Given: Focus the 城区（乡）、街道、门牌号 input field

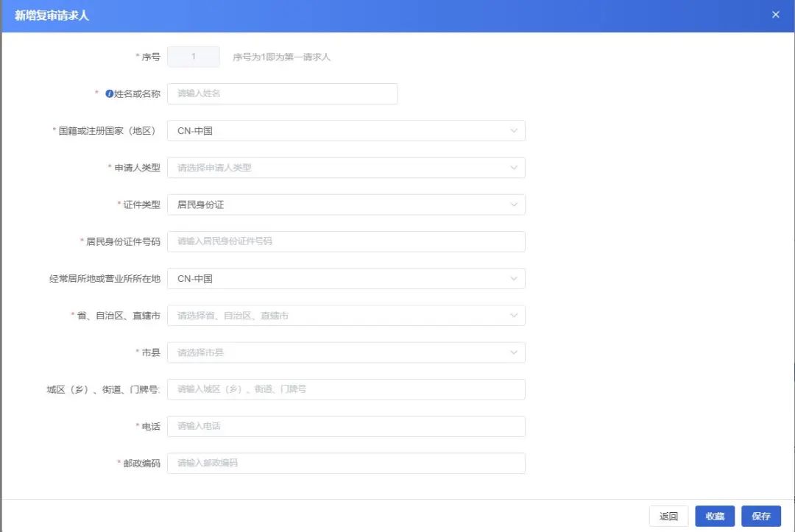Looking at the screenshot, I should 346,390.
